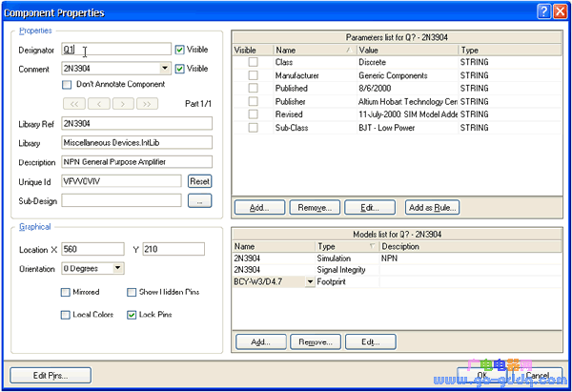Open the BCY-W3/D4.7 footprint dropdown
The image size is (572, 392).
pyautogui.click(x=310, y=281)
